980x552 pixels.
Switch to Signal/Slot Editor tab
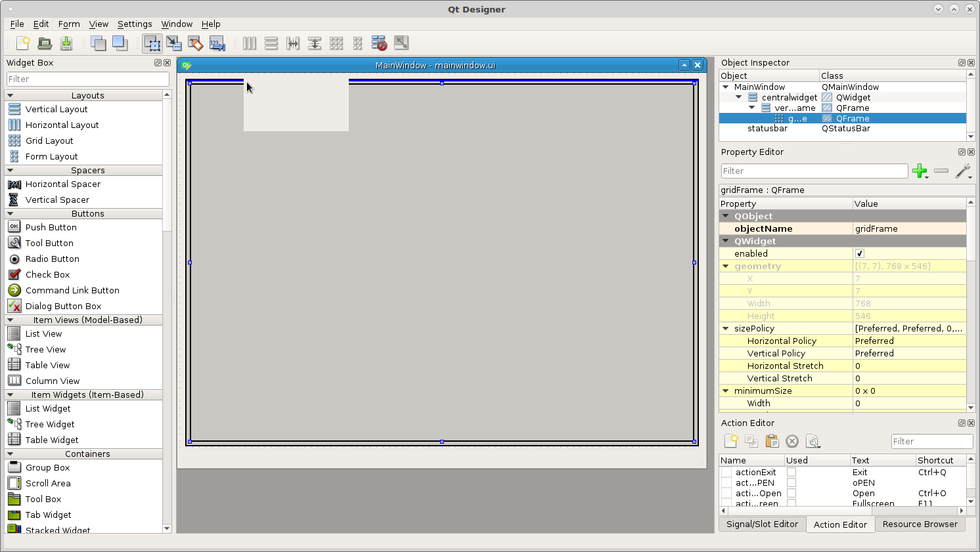pyautogui.click(x=762, y=524)
